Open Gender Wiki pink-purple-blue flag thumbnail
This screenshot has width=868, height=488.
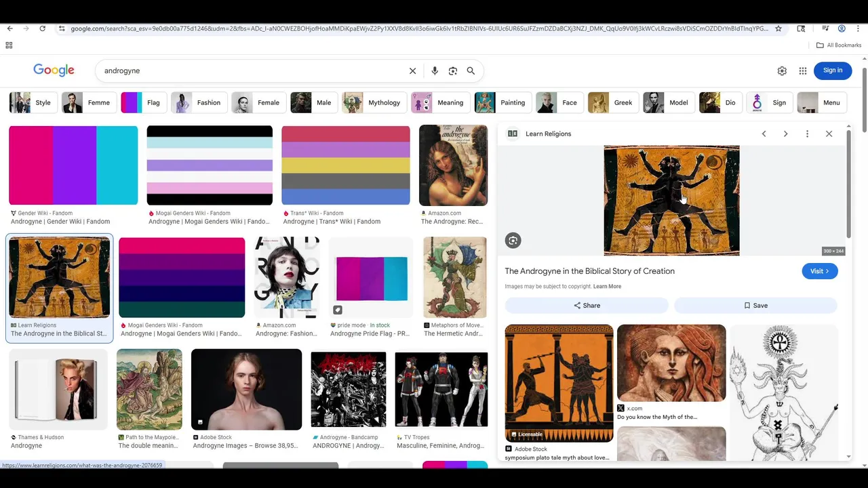tap(73, 165)
